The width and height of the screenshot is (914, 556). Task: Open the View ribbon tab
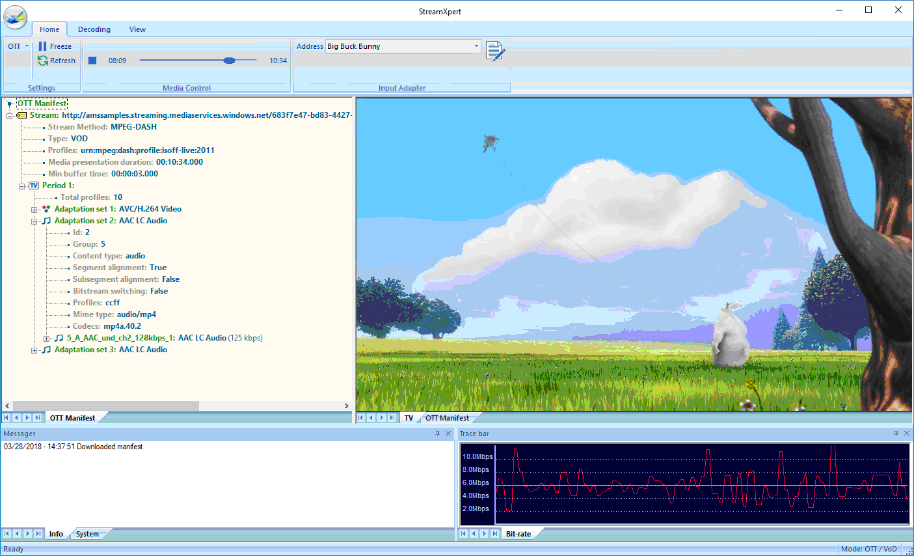tap(137, 30)
